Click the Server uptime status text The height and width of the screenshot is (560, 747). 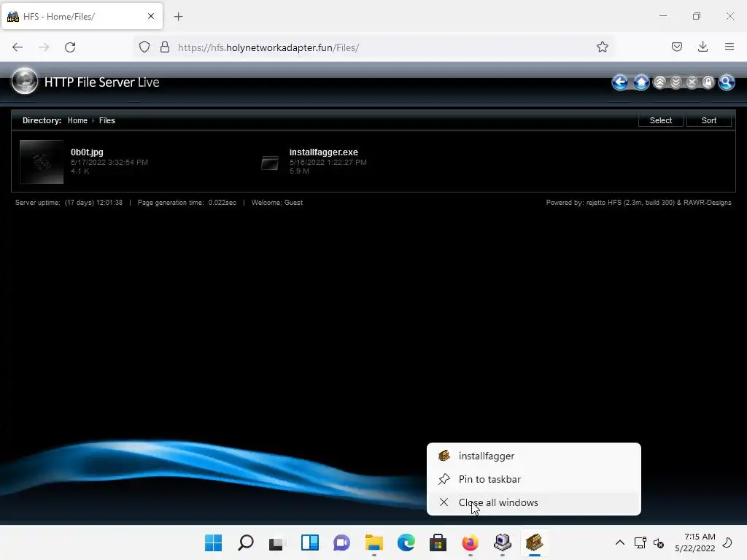click(69, 203)
